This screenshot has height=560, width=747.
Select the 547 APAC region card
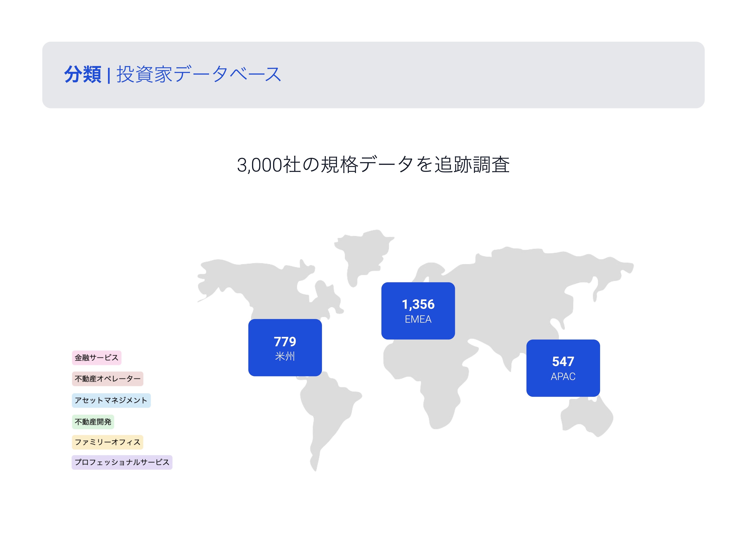(x=563, y=368)
